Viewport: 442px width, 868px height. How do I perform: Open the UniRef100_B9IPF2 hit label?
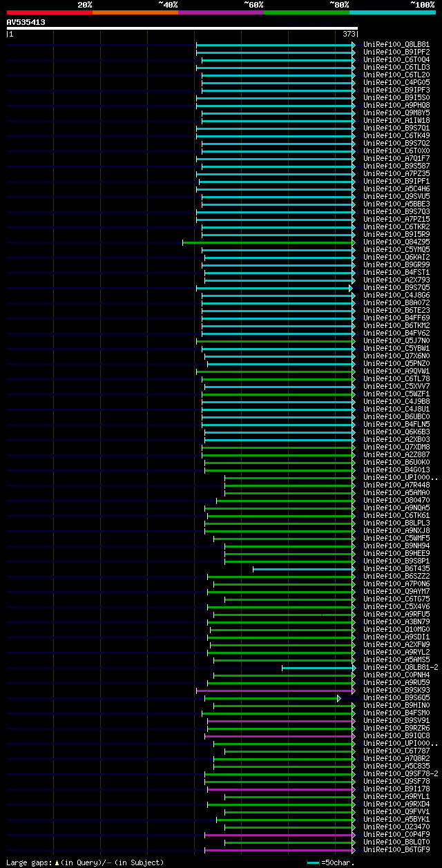click(396, 52)
